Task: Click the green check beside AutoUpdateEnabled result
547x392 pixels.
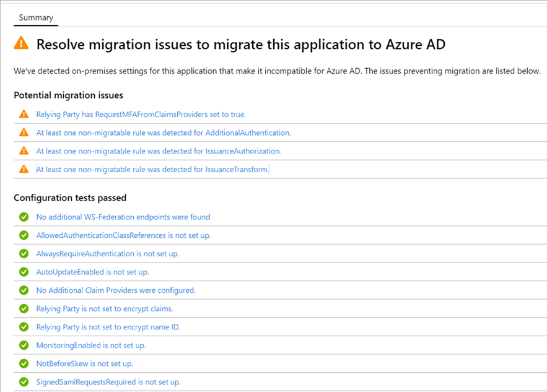Action: [x=24, y=272]
